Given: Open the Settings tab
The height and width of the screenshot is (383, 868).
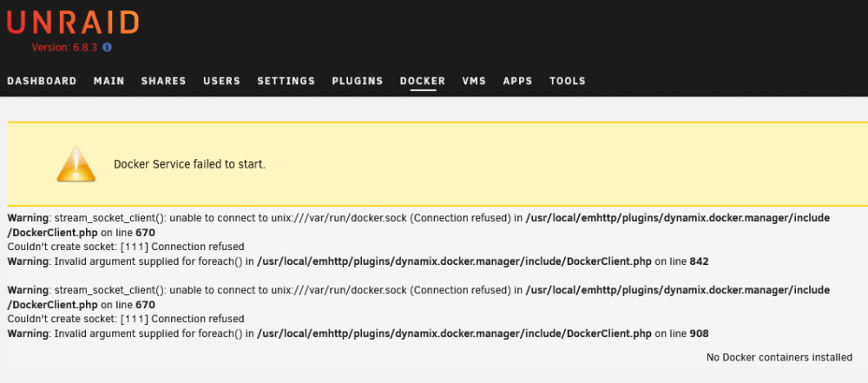Looking at the screenshot, I should 286,81.
